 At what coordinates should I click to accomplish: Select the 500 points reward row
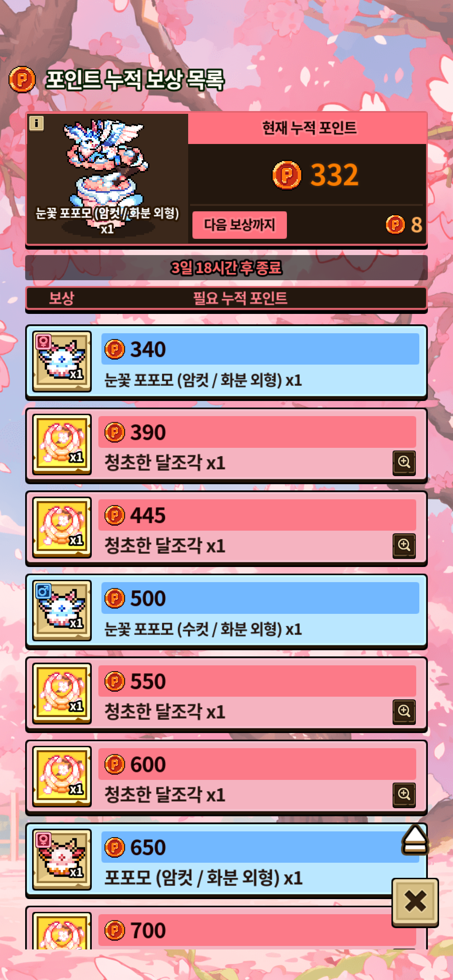[226, 611]
